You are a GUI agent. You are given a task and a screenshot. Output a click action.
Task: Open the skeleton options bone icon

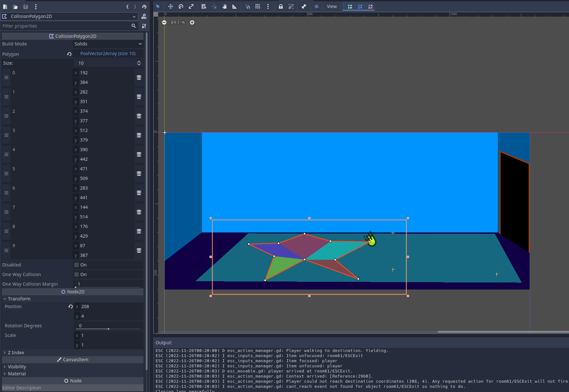(304, 6)
